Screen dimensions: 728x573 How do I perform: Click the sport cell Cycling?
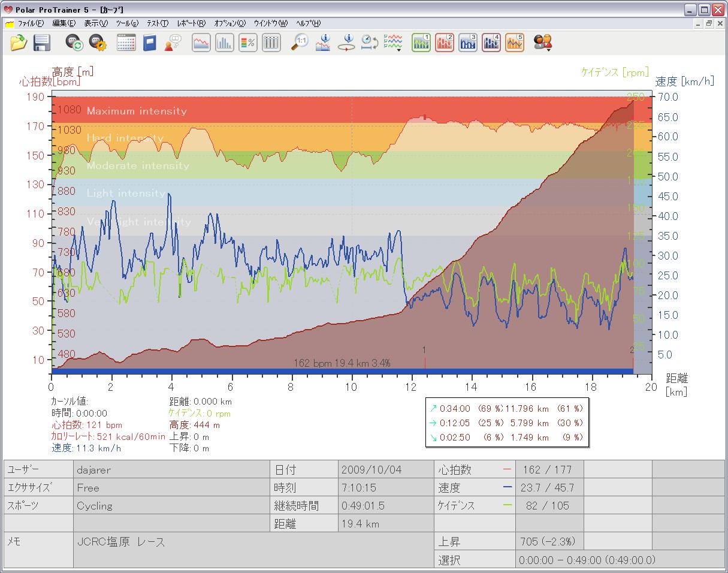point(171,505)
